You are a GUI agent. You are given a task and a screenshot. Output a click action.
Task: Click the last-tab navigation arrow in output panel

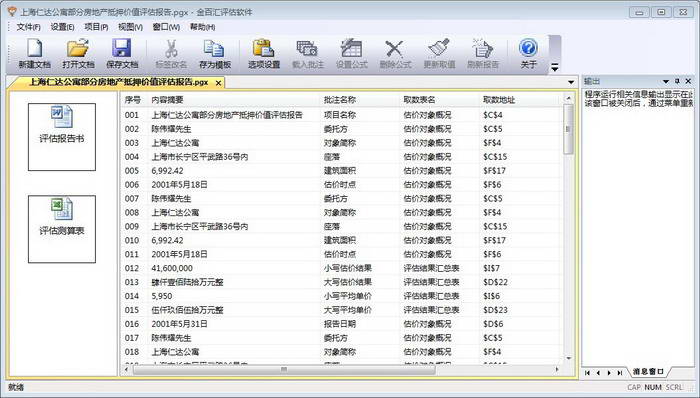coord(620,373)
